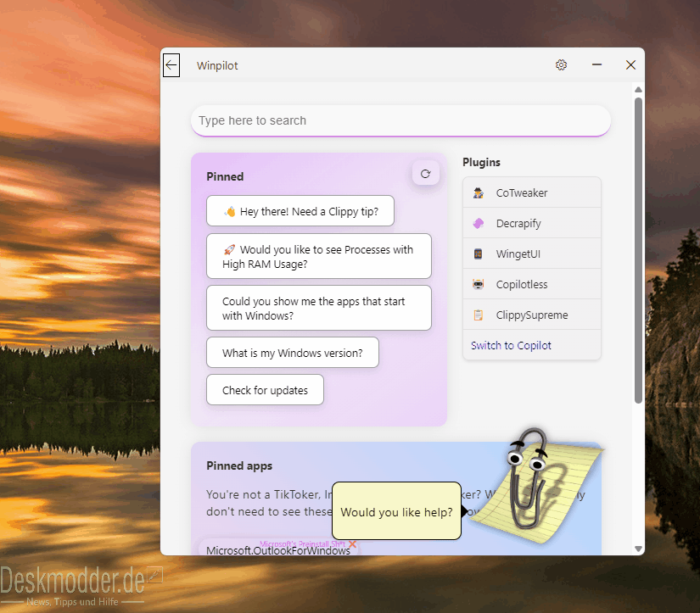Open the Copilotless plugin
The width and height of the screenshot is (700, 613).
click(x=532, y=284)
